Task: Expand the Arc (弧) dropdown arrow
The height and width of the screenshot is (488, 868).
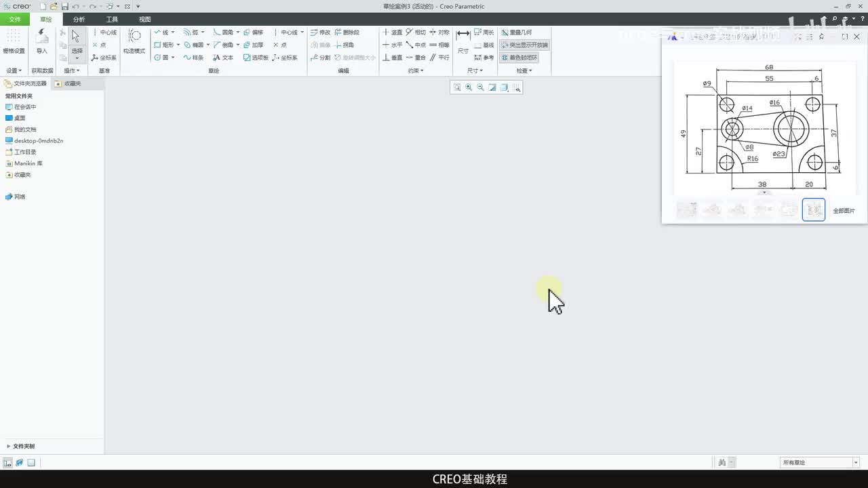Action: click(x=203, y=33)
